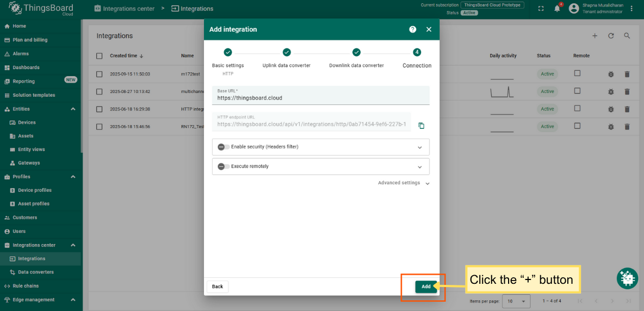Open Data converters in sidebar
The image size is (644, 311).
pos(36,272)
